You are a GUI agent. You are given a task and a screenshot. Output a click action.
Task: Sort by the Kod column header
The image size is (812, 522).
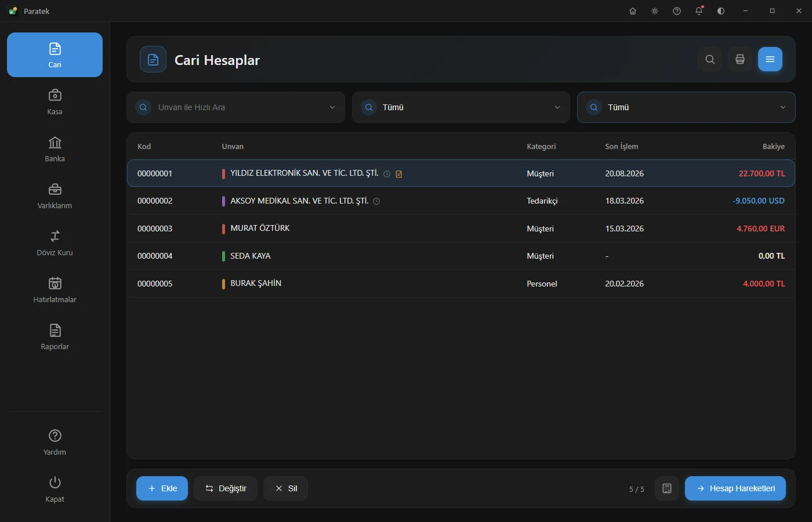click(144, 147)
